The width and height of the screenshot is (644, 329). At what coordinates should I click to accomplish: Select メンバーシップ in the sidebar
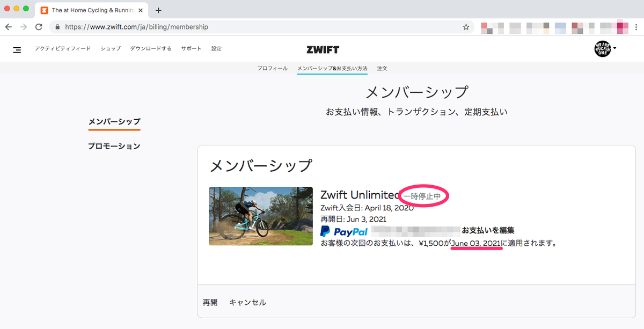pyautogui.click(x=114, y=122)
